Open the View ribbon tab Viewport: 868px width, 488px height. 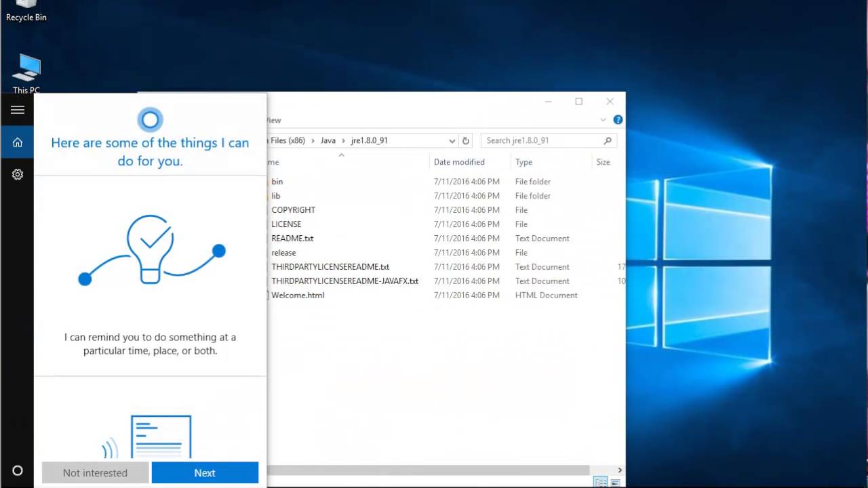273,120
